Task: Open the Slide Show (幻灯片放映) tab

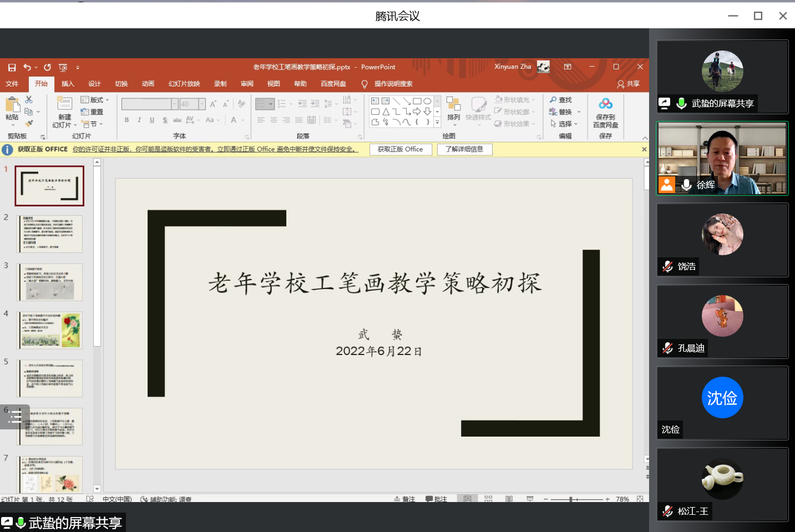Action: tap(184, 84)
